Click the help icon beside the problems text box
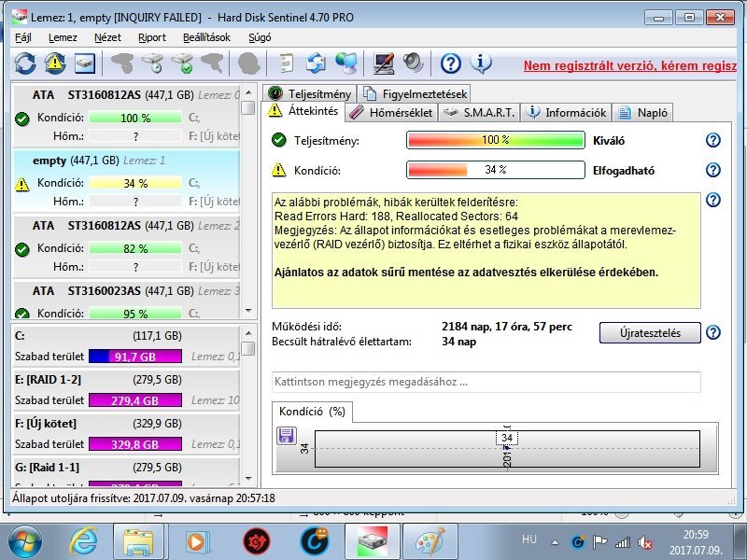This screenshot has height=560, width=747. pyautogui.click(x=713, y=200)
